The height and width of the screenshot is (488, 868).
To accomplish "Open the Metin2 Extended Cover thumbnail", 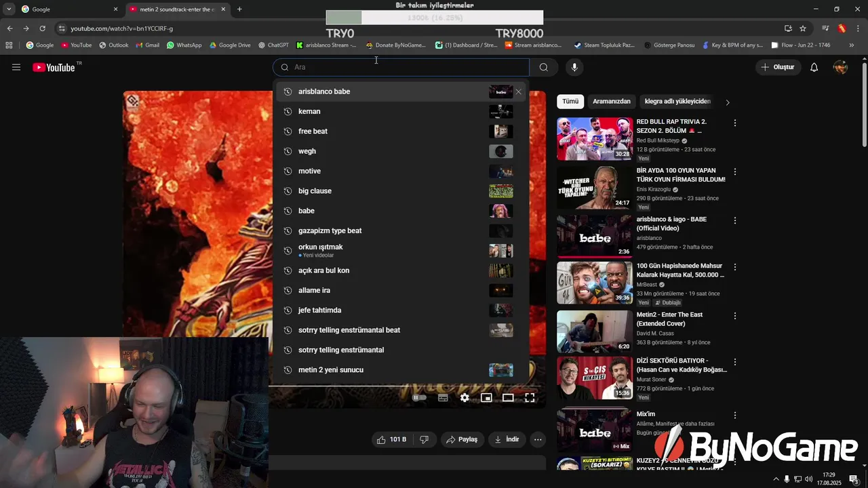I will tap(595, 331).
